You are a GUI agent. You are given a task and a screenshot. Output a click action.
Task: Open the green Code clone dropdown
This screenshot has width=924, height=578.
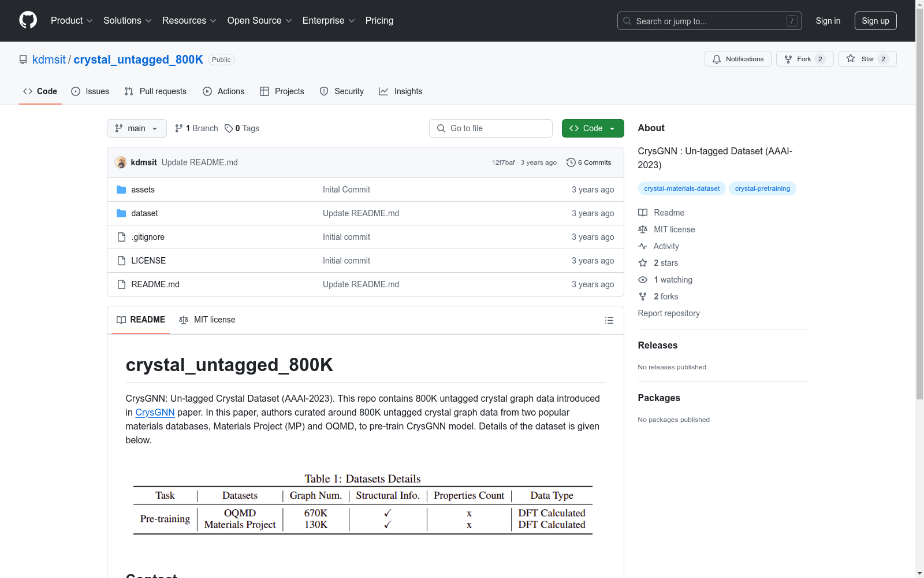coord(593,128)
